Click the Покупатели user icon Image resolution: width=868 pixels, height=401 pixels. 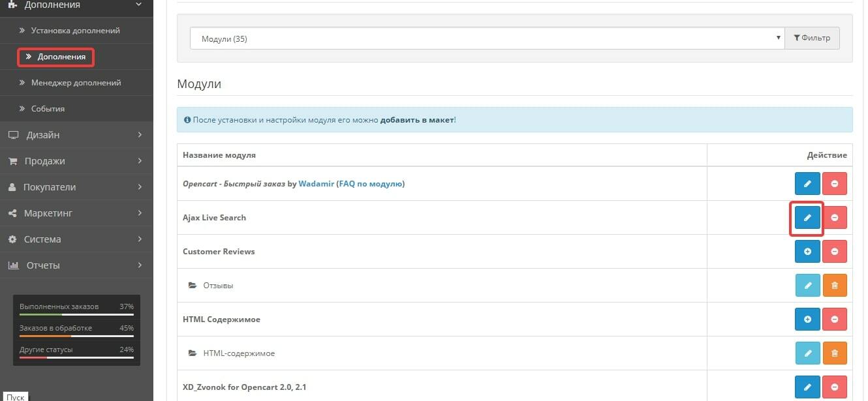tap(12, 187)
